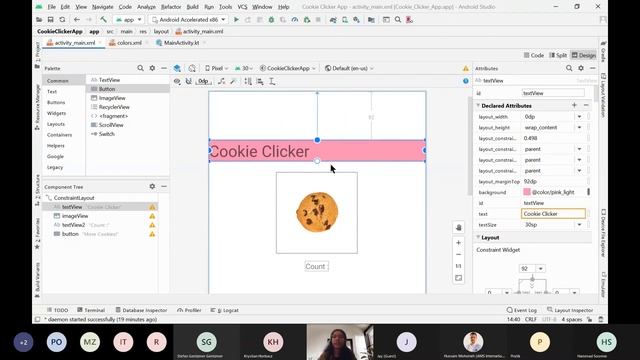
Task: Click the layout warning triangle above the canvas
Action: click(466, 69)
